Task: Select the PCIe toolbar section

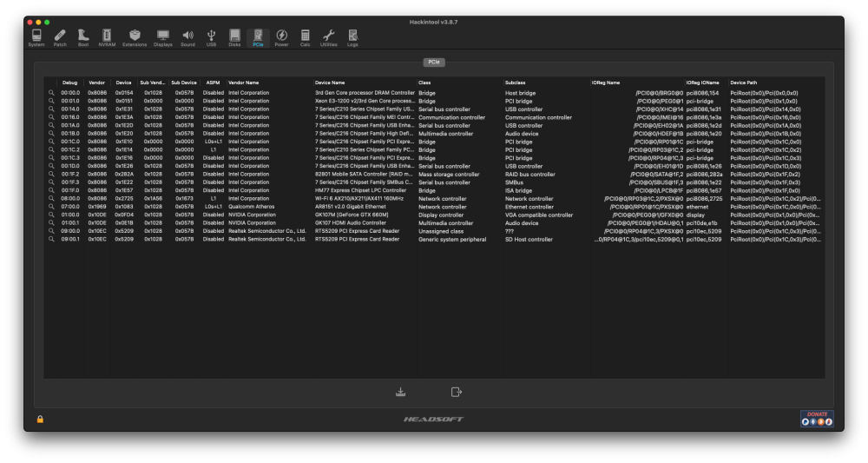Action: [x=258, y=37]
